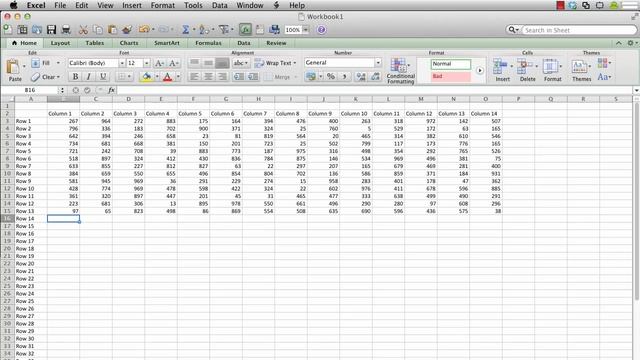The width and height of the screenshot is (640, 360).
Task: Apply the Filter funnel icon
Action: (x=224, y=29)
